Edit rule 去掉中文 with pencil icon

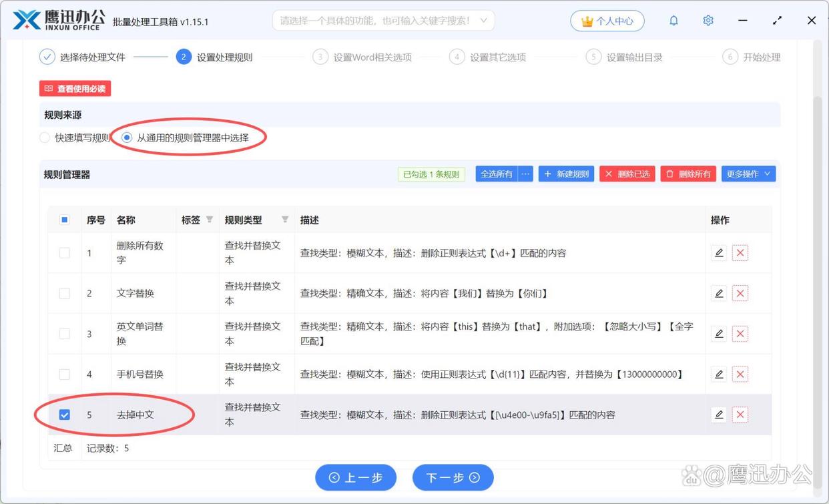tap(719, 415)
